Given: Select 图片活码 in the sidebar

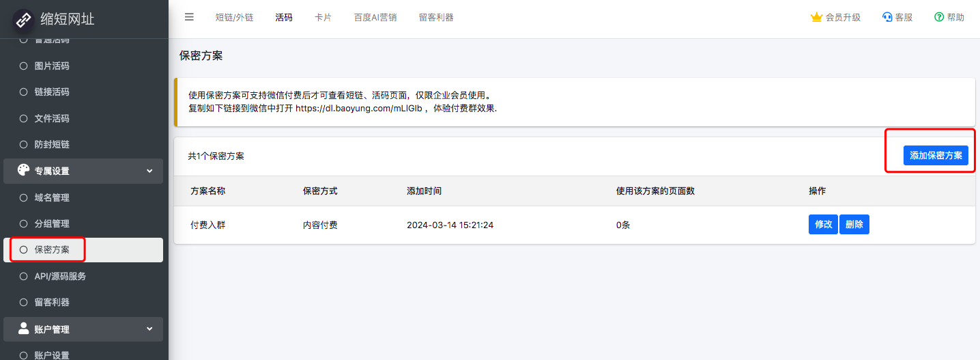Looking at the screenshot, I should (52, 66).
